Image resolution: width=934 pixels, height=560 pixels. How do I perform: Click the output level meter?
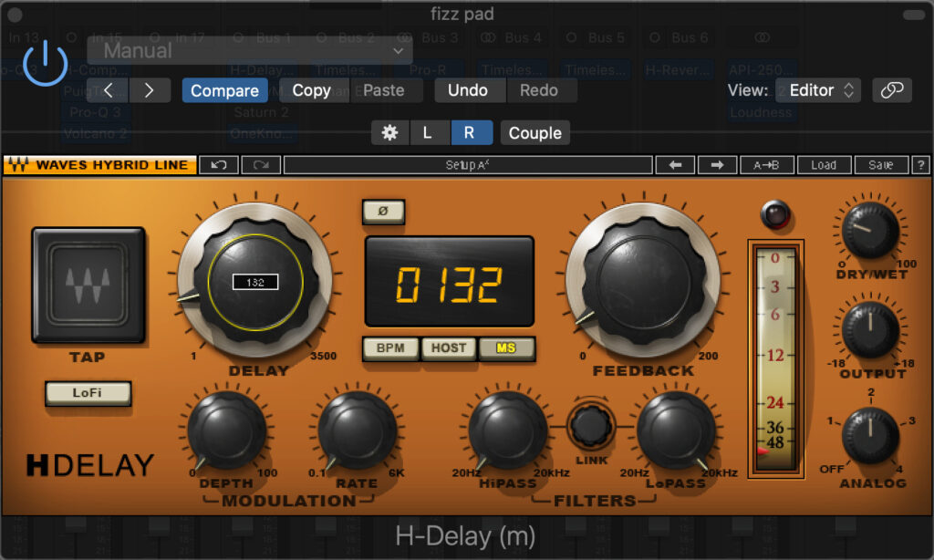point(775,359)
